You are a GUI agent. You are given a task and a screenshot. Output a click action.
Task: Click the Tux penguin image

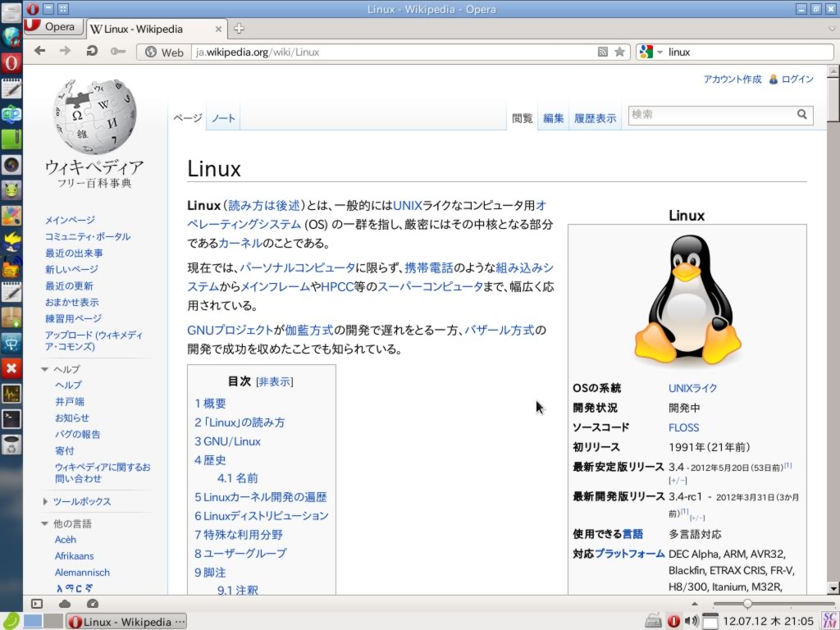(687, 301)
